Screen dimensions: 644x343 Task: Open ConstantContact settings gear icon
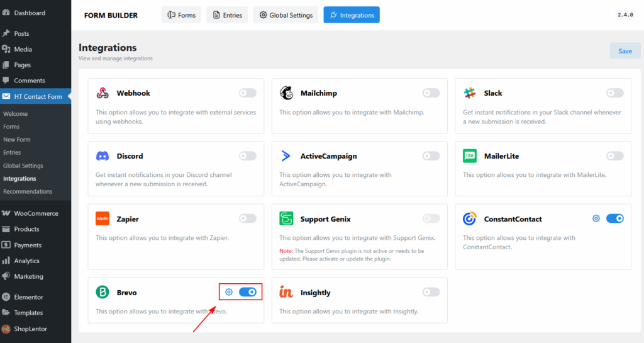(x=596, y=218)
